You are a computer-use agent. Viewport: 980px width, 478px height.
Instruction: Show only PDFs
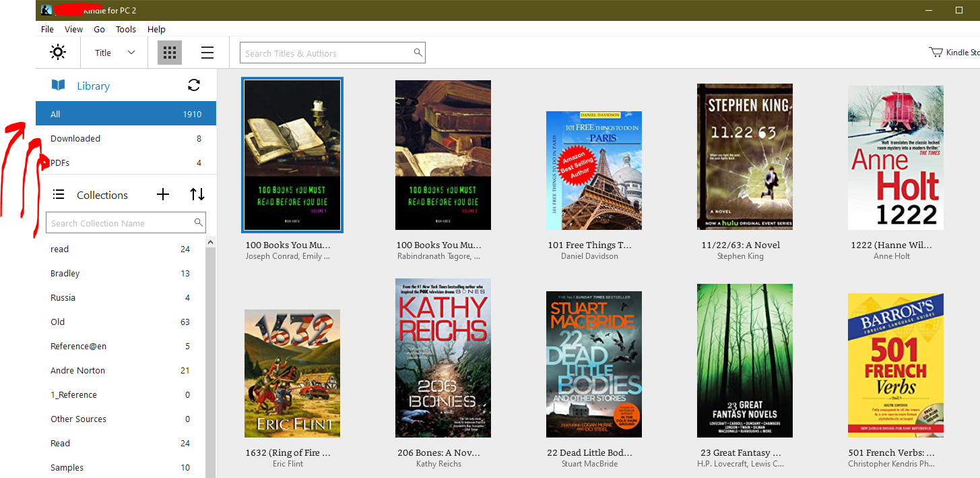point(61,162)
